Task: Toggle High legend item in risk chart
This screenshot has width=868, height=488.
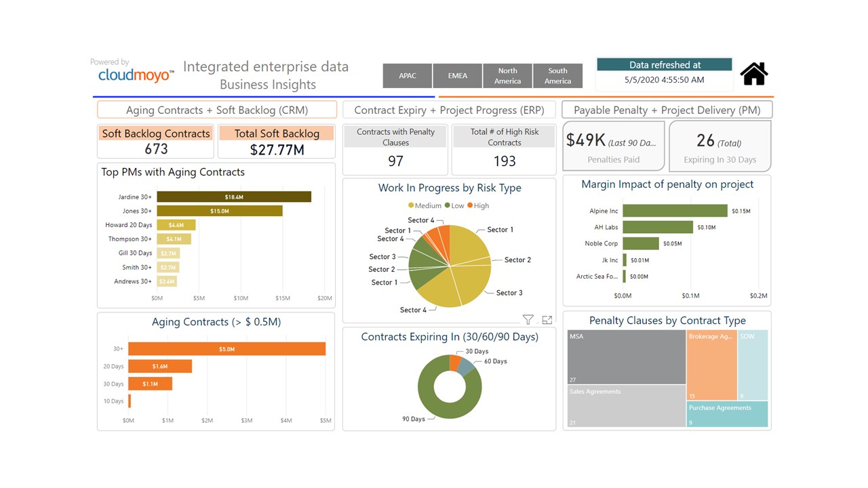Action: [478, 205]
